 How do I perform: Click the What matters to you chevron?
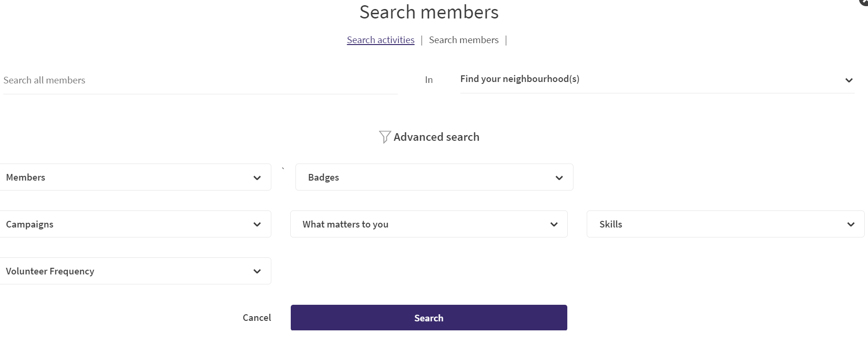click(554, 224)
